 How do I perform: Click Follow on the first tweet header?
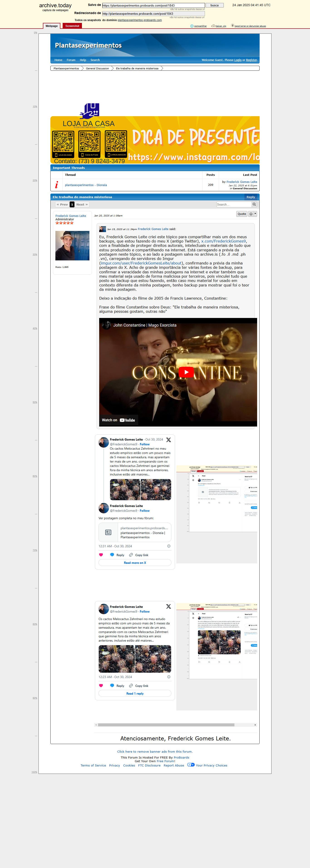pyautogui.click(x=145, y=444)
